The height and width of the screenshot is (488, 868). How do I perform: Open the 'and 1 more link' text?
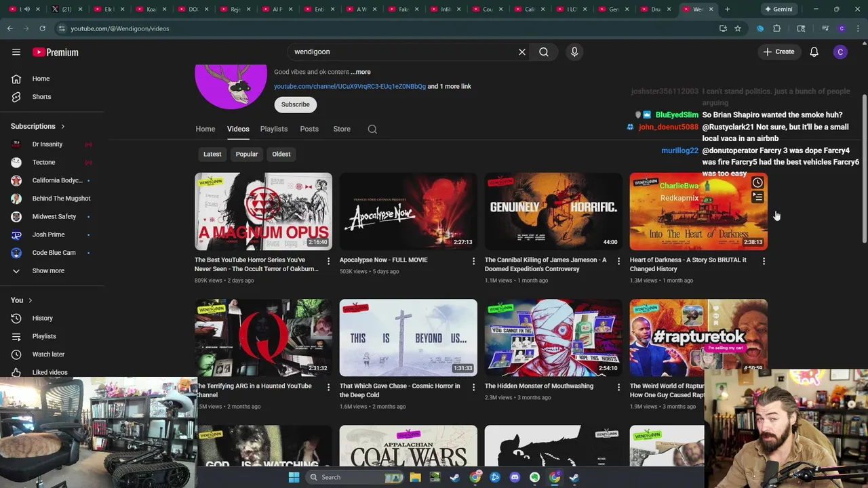click(449, 86)
